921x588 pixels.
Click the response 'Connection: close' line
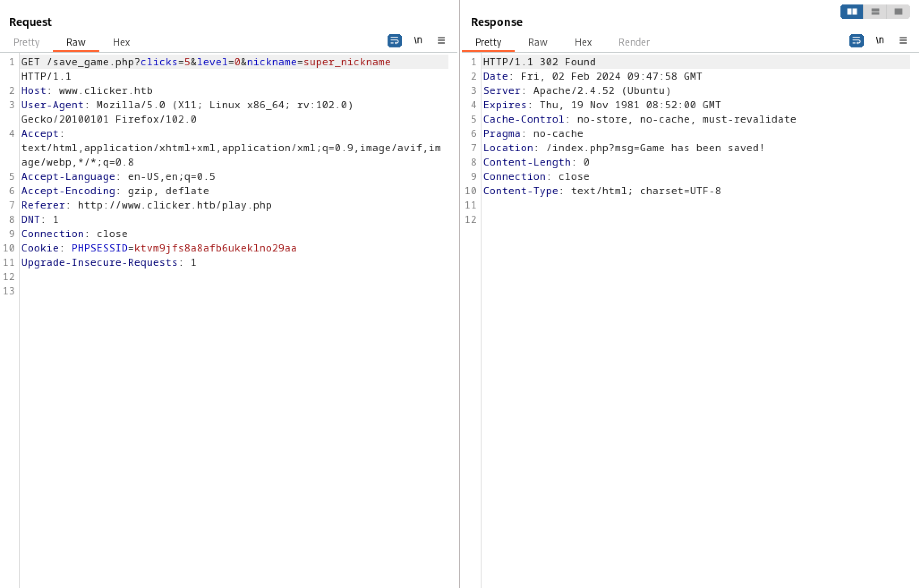point(536,176)
